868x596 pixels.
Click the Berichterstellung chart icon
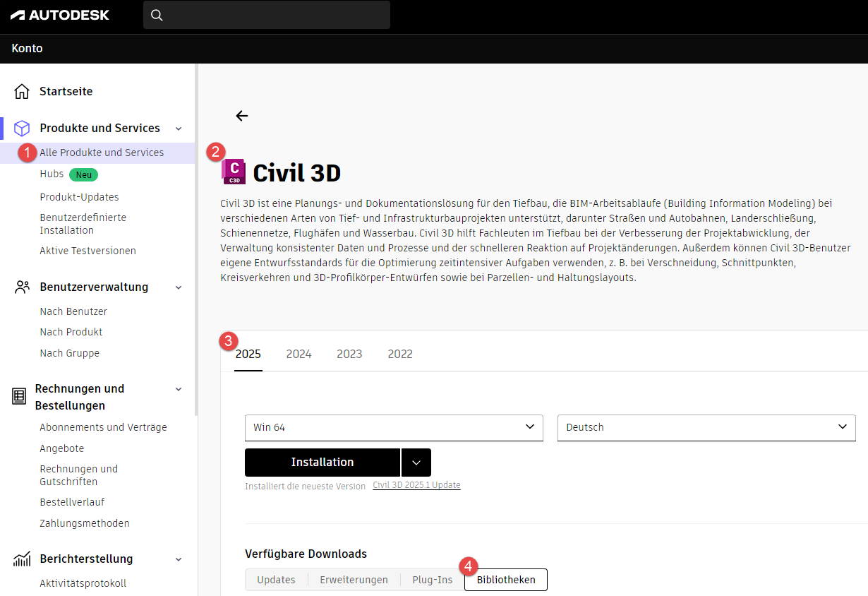pyautogui.click(x=22, y=559)
